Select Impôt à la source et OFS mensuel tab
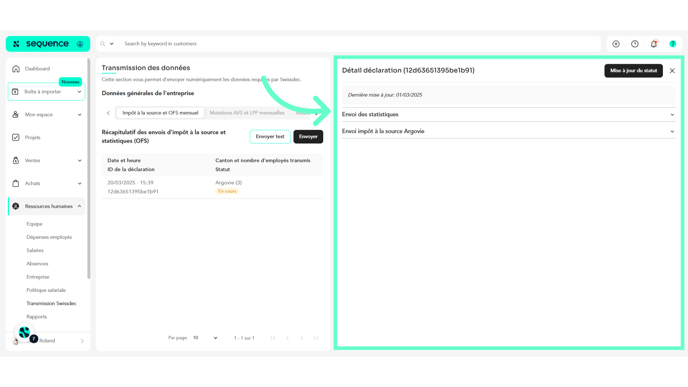Viewport: 688px width, 387px height. coord(160,113)
